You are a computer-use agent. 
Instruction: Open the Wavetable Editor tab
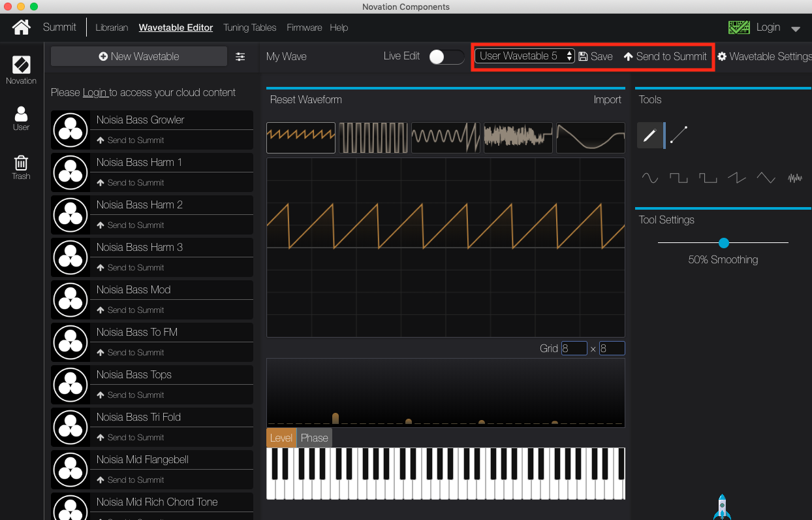(x=176, y=27)
